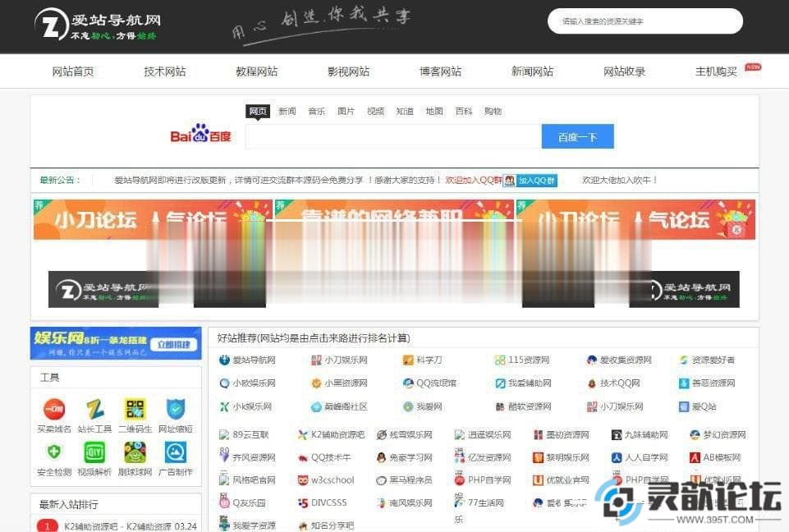
Task: Click the 小k娱乐网 green X favicon
Action: 224,406
